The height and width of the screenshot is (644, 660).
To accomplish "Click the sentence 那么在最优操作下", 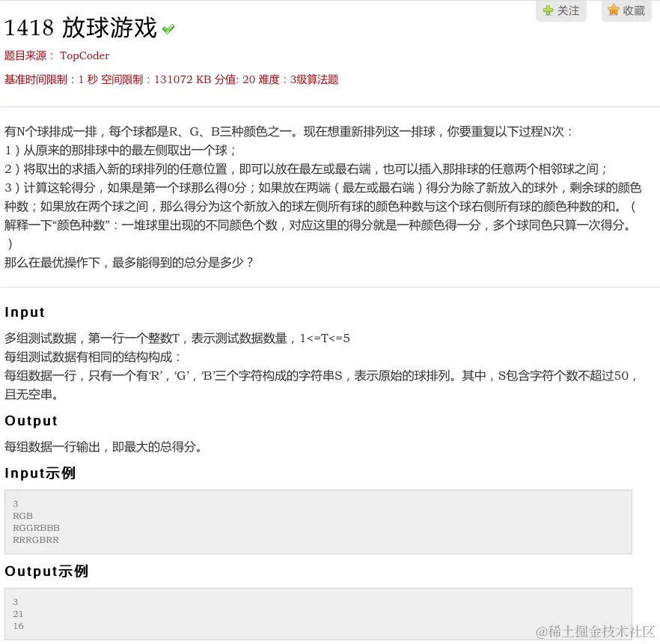I will [x=129, y=263].
